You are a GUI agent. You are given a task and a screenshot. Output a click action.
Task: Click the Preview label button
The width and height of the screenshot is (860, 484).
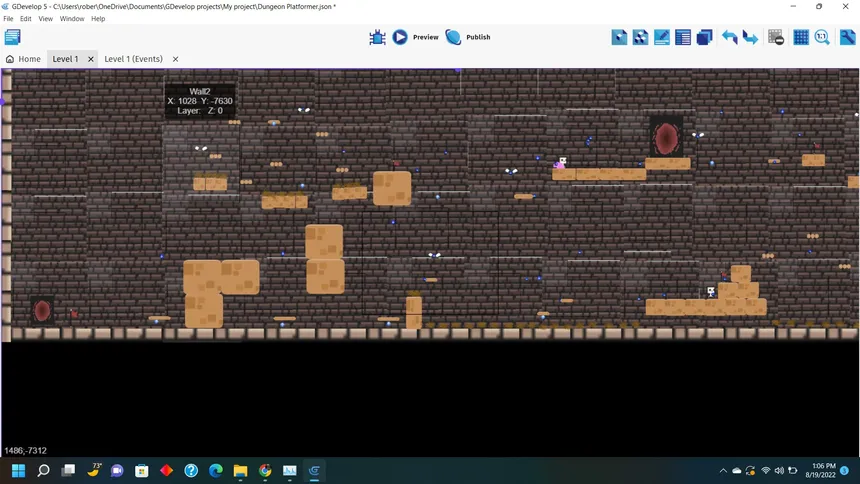426,37
